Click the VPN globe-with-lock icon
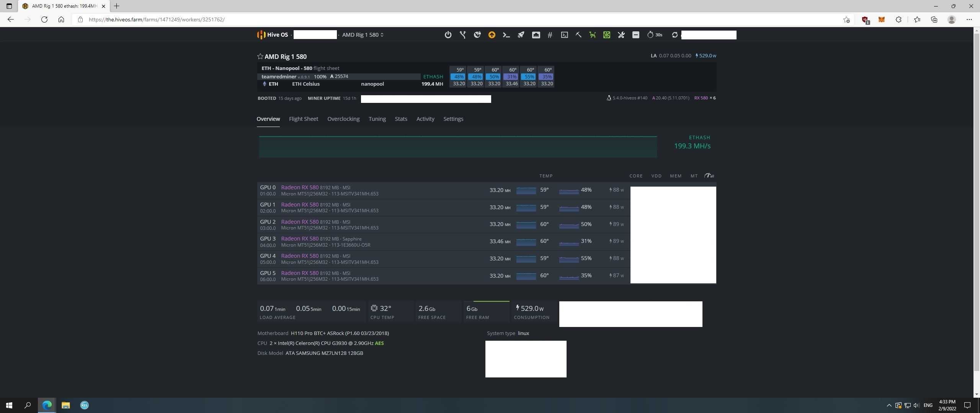Viewport: 980px width, 413px height. [477, 35]
